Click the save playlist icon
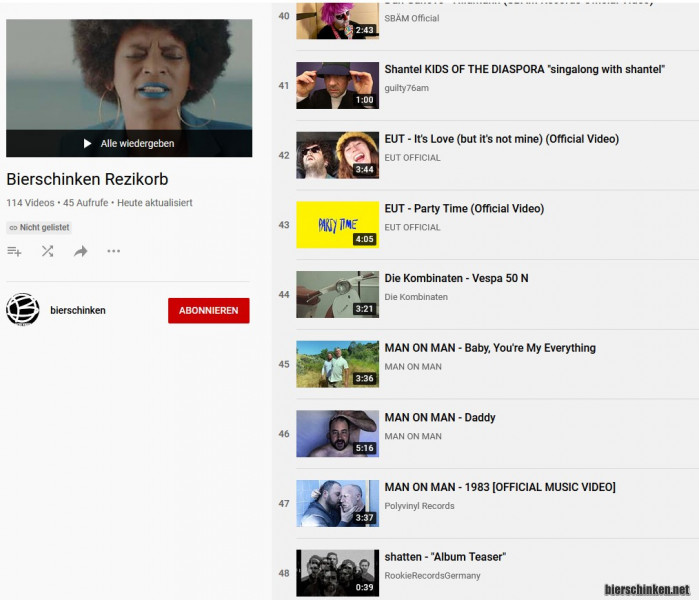This screenshot has height=600, width=699. [14, 251]
